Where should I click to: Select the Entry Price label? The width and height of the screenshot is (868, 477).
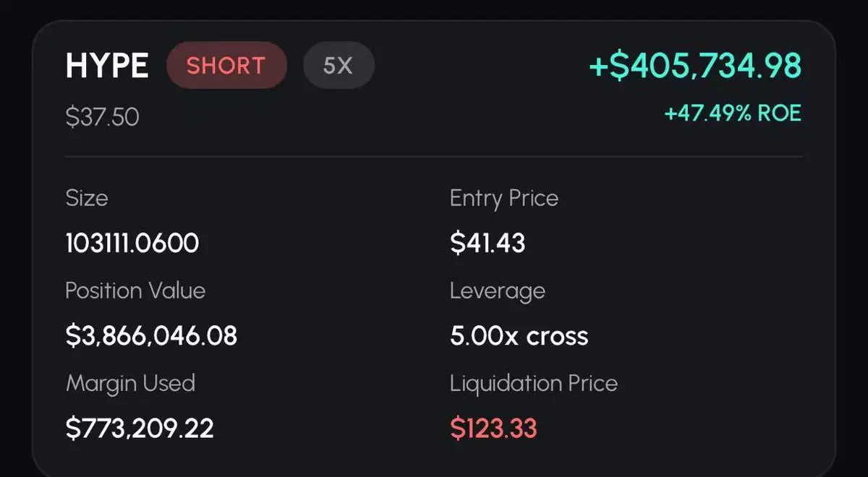click(x=504, y=198)
